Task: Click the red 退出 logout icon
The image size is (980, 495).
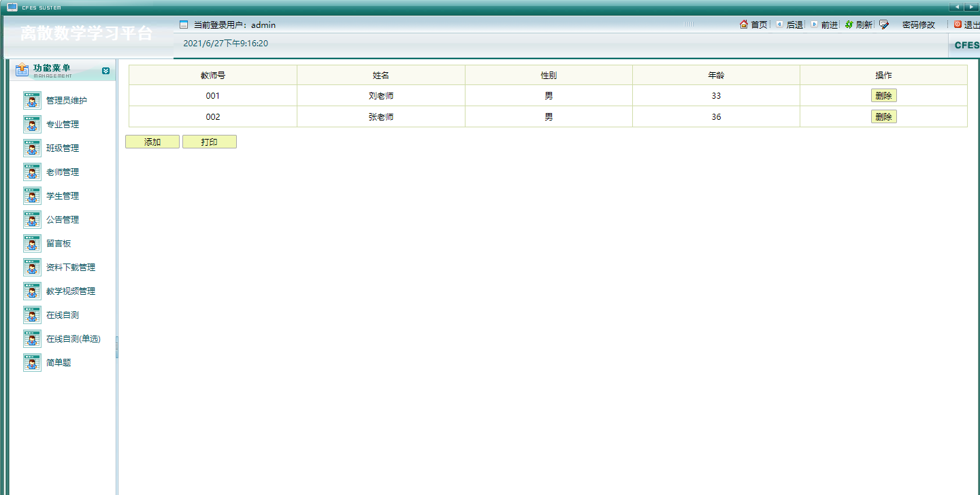Action: [x=958, y=25]
